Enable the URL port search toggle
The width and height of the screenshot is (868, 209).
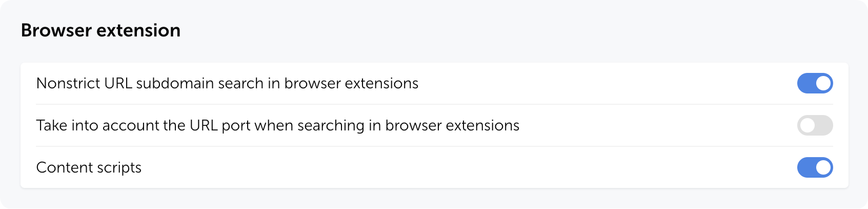pos(815,125)
